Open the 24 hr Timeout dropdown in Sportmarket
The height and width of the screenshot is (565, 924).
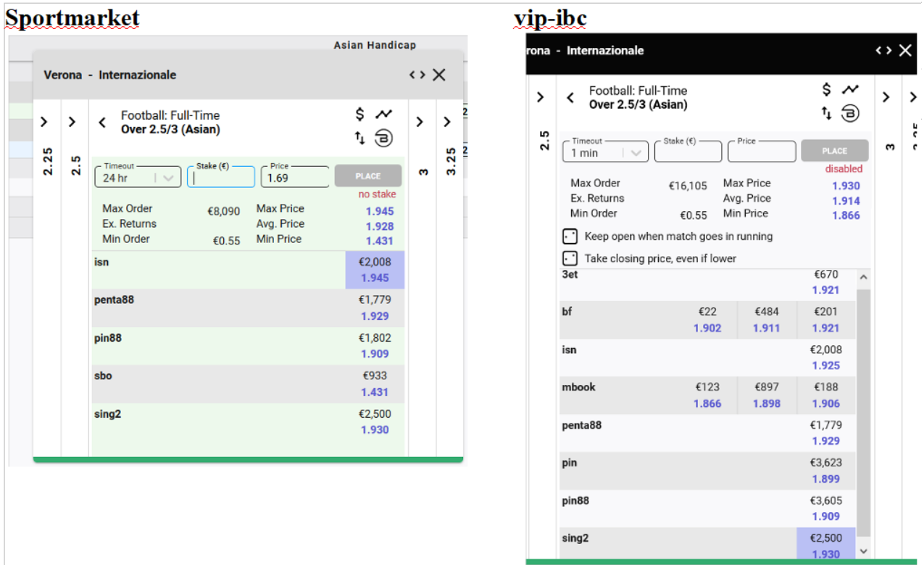(x=138, y=176)
